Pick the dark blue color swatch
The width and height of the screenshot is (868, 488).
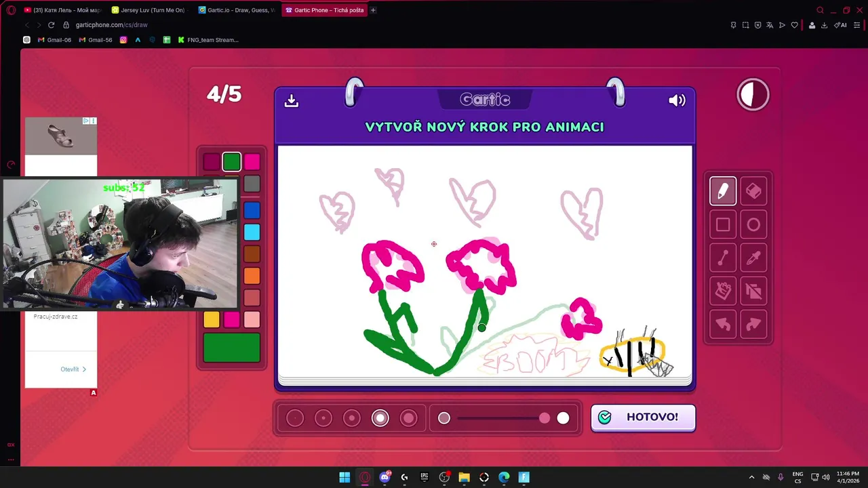(252, 210)
